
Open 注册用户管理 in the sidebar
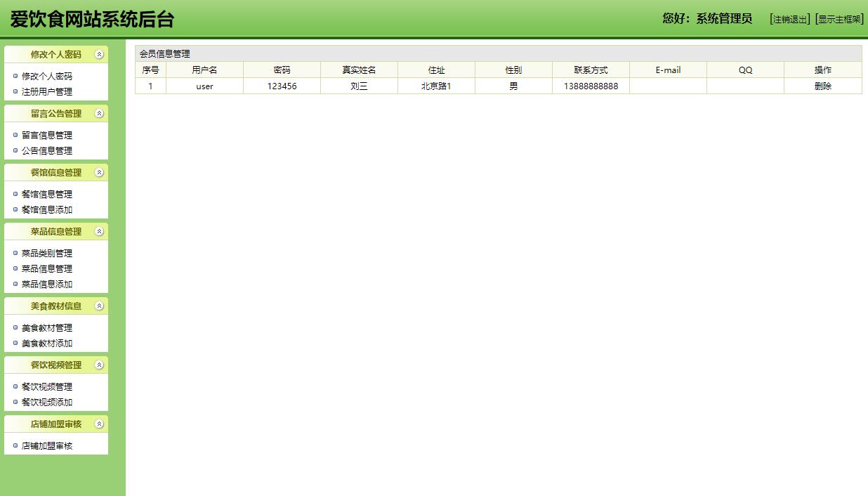(x=47, y=91)
